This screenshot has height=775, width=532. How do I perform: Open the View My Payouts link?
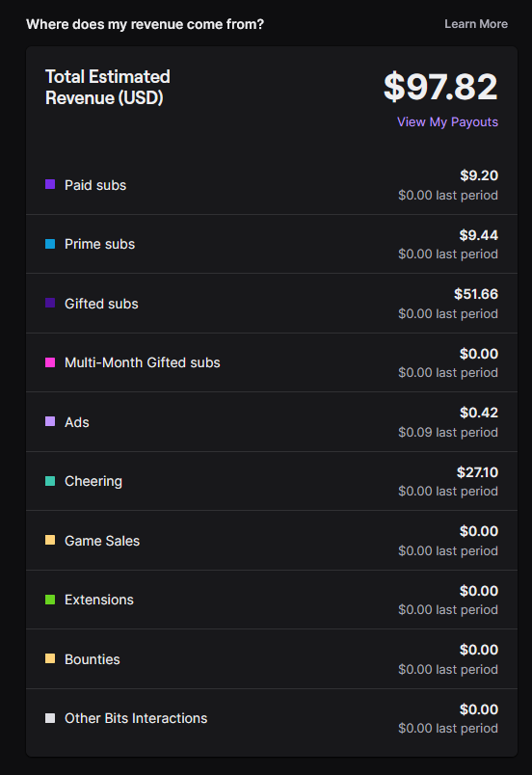(447, 122)
